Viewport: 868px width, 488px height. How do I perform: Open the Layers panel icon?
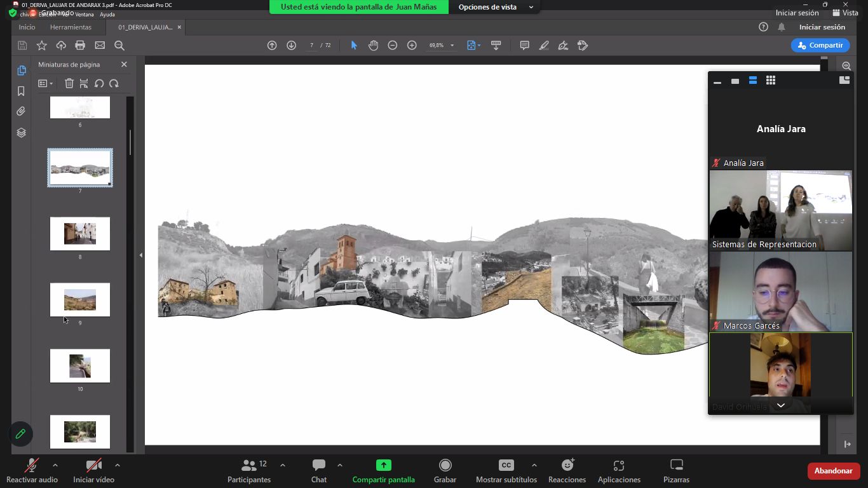click(x=21, y=133)
